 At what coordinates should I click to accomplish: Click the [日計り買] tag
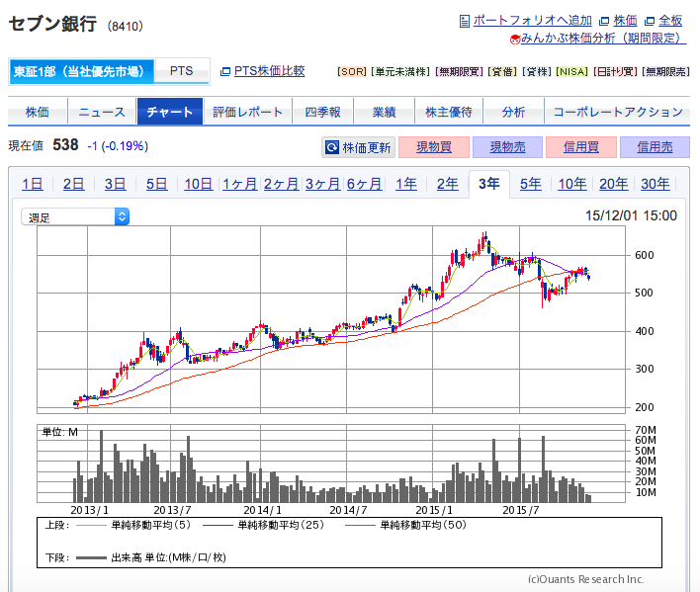point(616,72)
